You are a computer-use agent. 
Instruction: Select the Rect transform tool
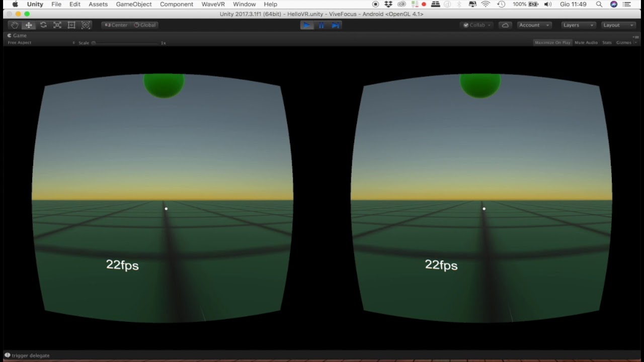click(x=71, y=25)
